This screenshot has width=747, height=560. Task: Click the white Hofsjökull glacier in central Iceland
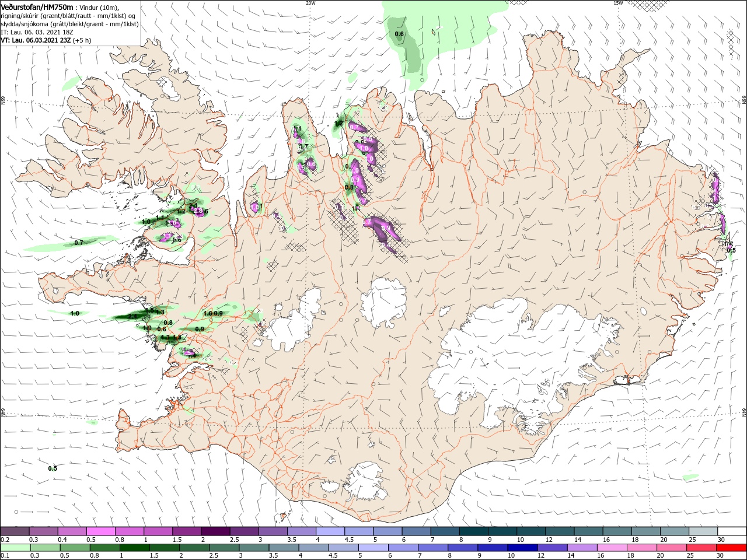click(384, 303)
